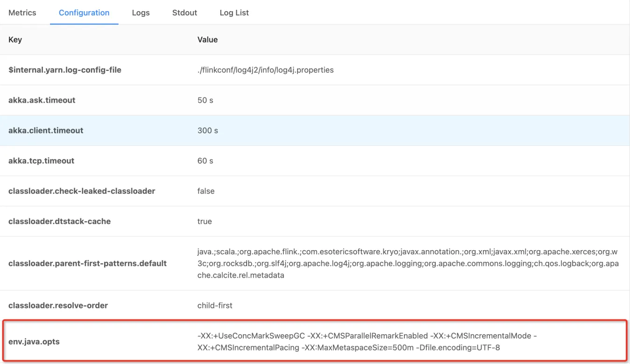Select the env.java.opts key
Viewport: 630px width, 364px height.
(x=34, y=342)
